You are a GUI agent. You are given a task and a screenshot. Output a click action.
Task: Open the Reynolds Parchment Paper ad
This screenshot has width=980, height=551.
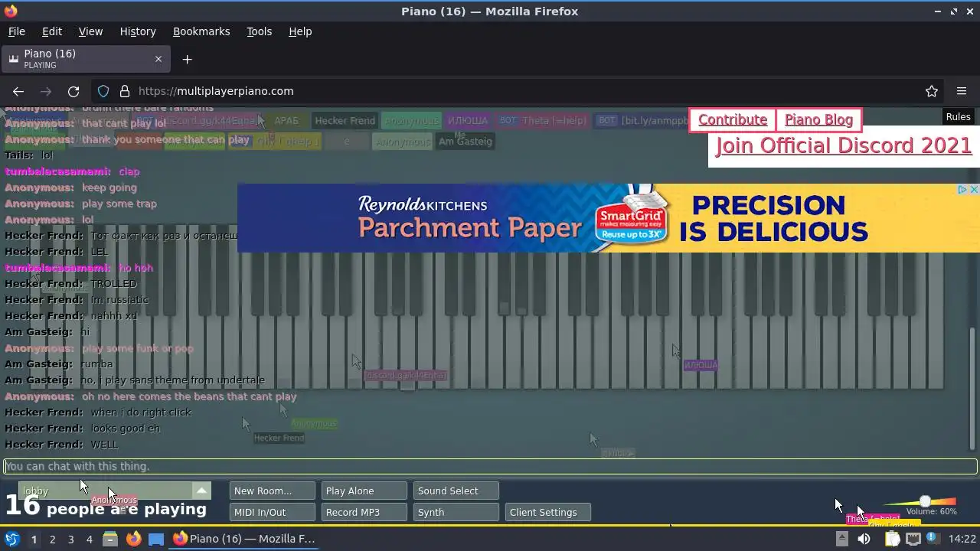click(609, 218)
